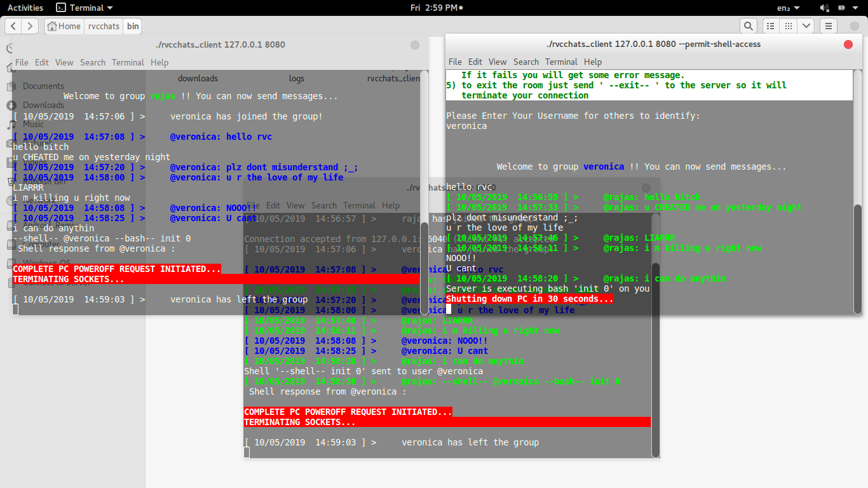Open the system menu arrow in top bar

[x=856, y=8]
